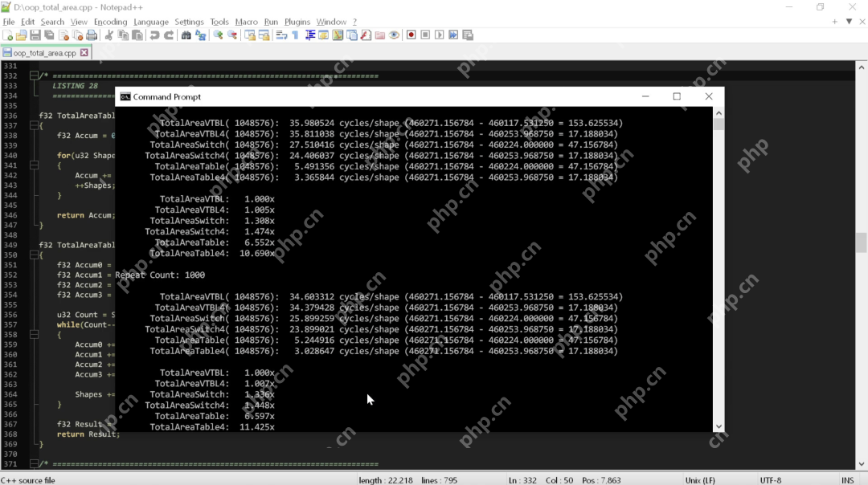
Task: Open Find with the binoculars icon
Action: (x=186, y=35)
